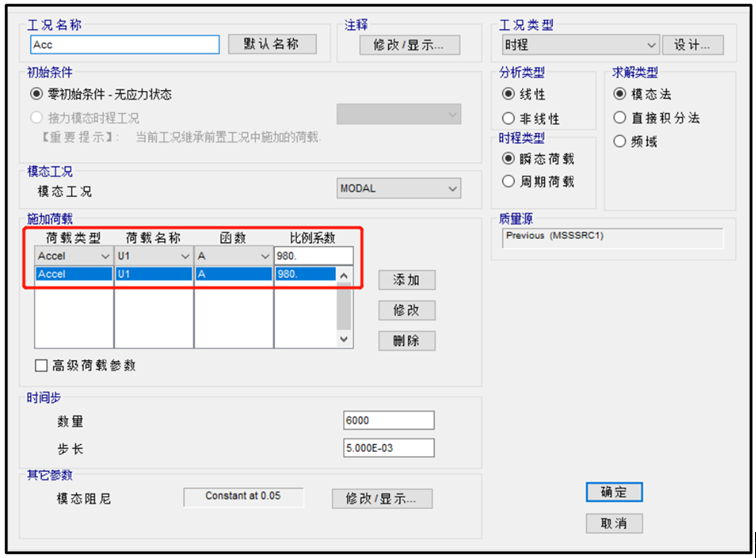
Task: Select 非线性 analysis type
Action: coord(508,118)
